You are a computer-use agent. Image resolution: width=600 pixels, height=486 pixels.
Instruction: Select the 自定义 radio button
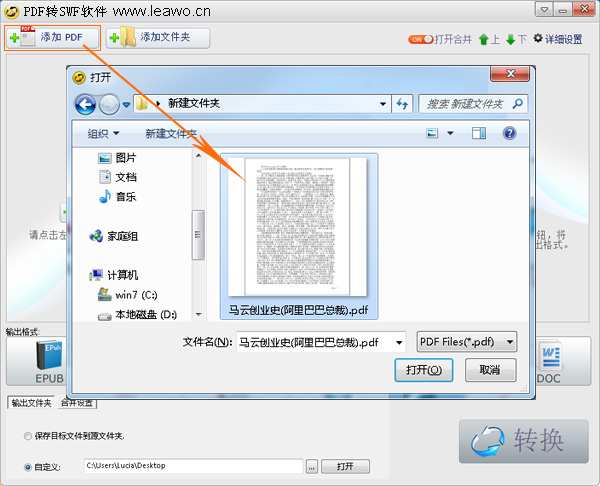[x=28, y=467]
